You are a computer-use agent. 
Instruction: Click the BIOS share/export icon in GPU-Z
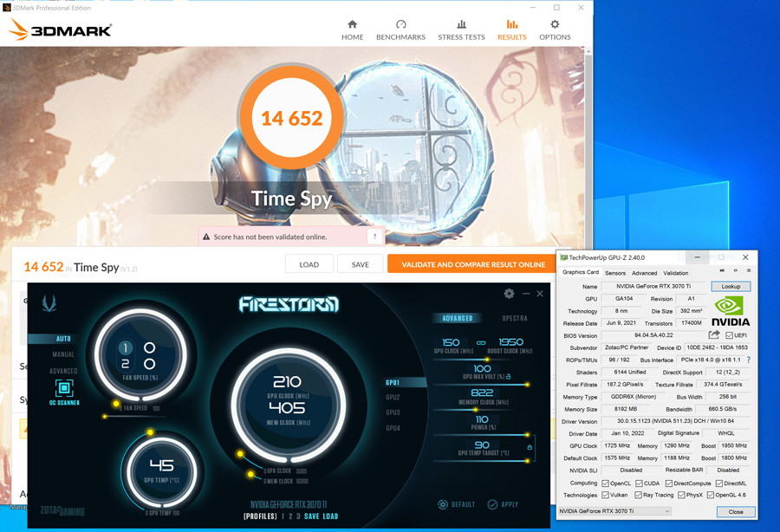pyautogui.click(x=714, y=335)
